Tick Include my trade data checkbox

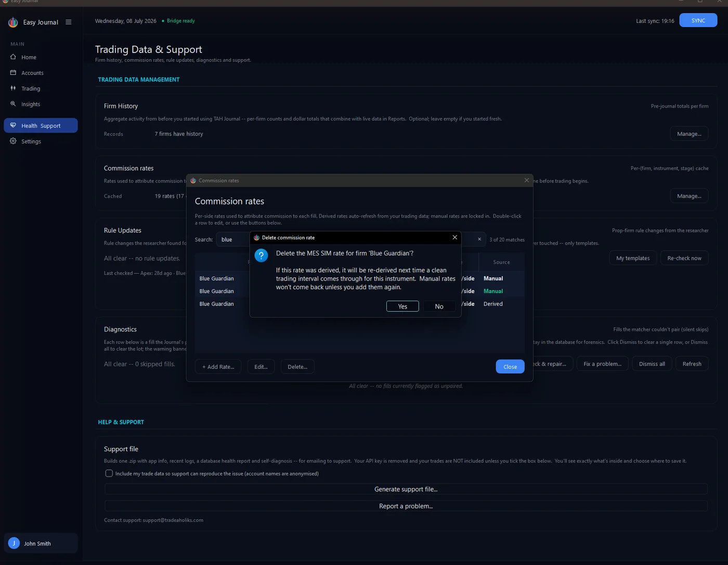point(109,473)
